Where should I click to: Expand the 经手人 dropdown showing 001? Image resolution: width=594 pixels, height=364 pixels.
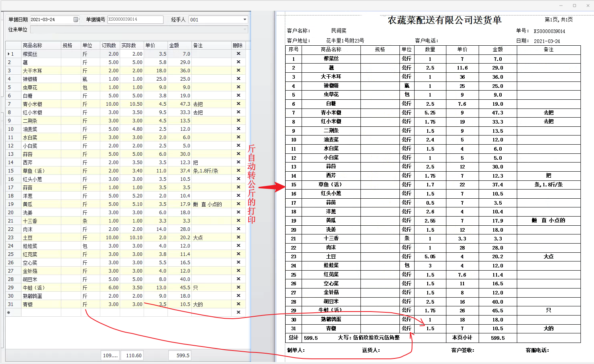tap(245, 19)
